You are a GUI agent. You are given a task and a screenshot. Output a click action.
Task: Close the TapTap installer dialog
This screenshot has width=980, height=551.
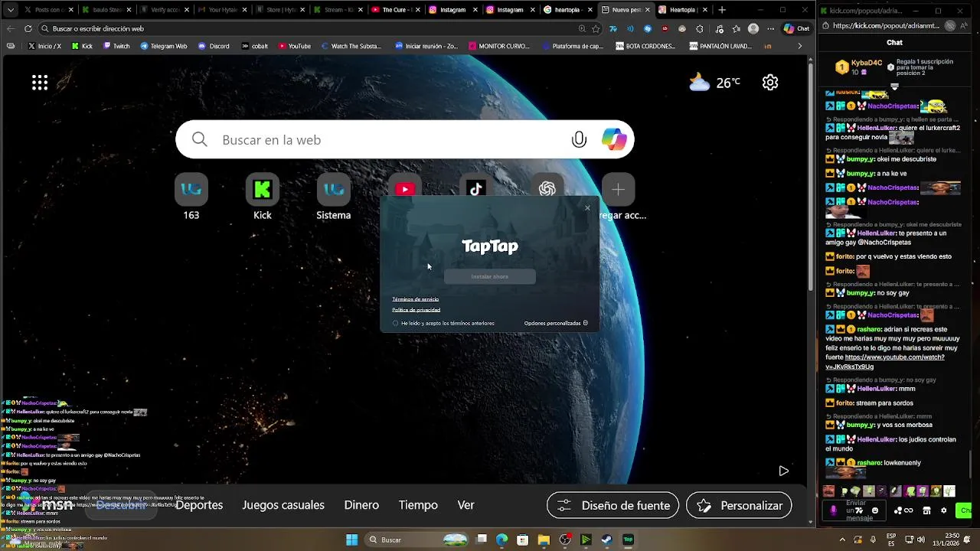(x=587, y=208)
